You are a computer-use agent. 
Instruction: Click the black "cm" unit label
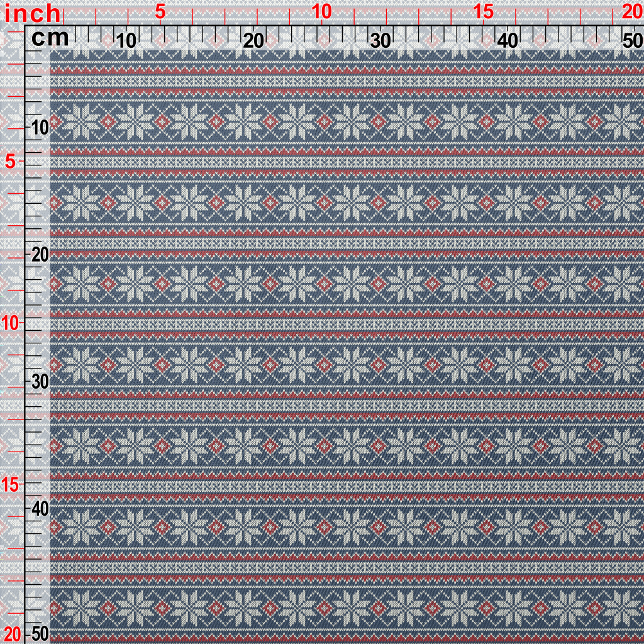coord(50,39)
